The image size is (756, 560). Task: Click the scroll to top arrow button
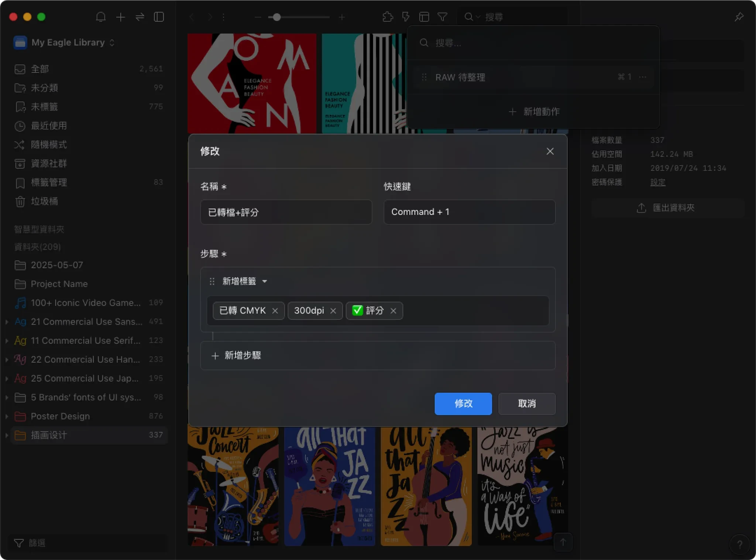[563, 542]
